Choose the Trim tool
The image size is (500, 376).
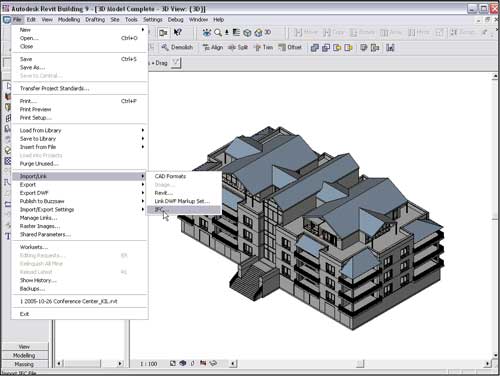[x=264, y=47]
